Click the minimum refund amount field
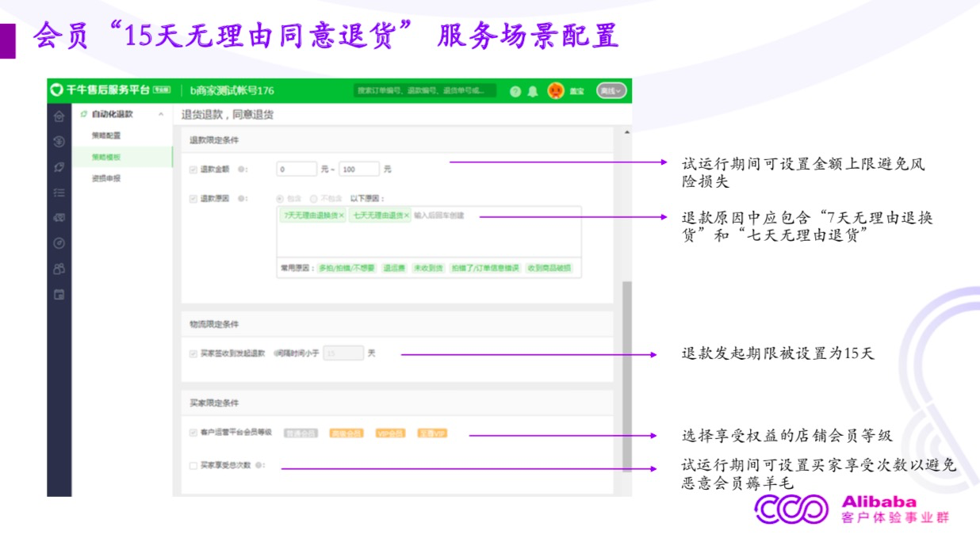The image size is (980, 546). pos(296,170)
